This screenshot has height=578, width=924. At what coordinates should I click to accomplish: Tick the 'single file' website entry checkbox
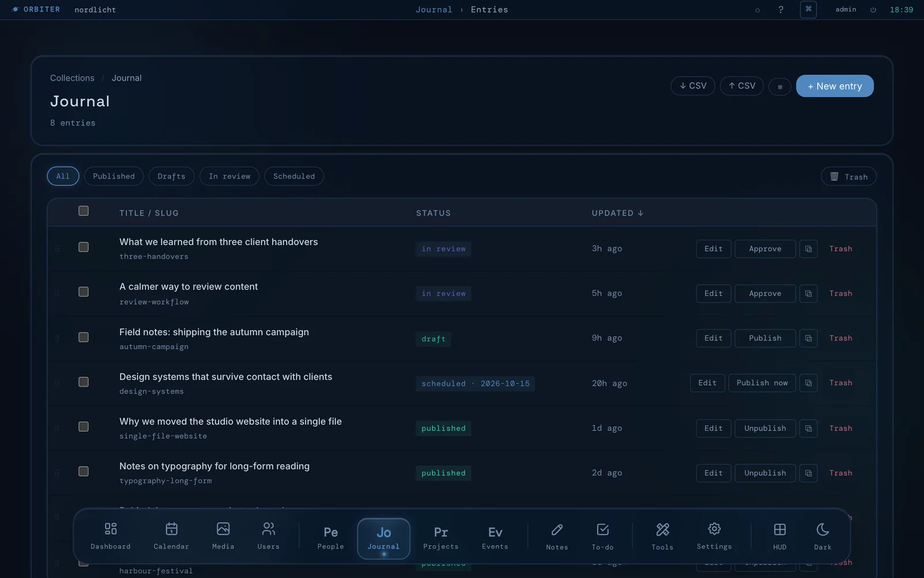point(84,427)
